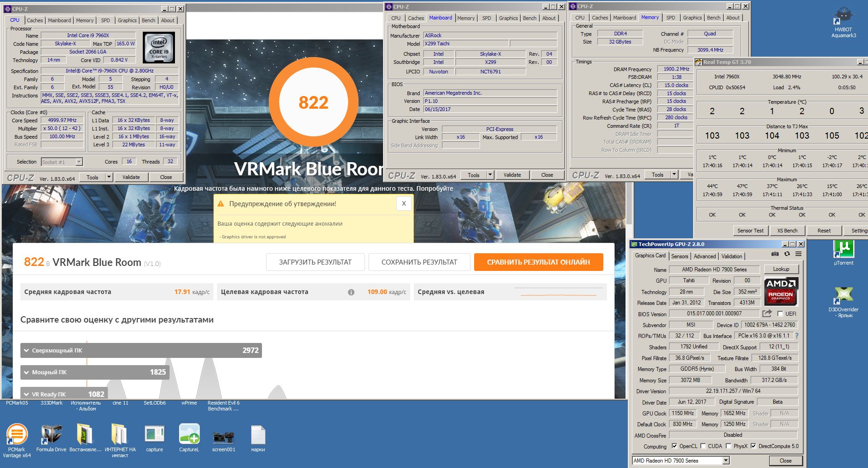Click the warning triangle in the yellow notice
Image resolution: width=868 pixels, height=468 pixels.
click(221, 204)
